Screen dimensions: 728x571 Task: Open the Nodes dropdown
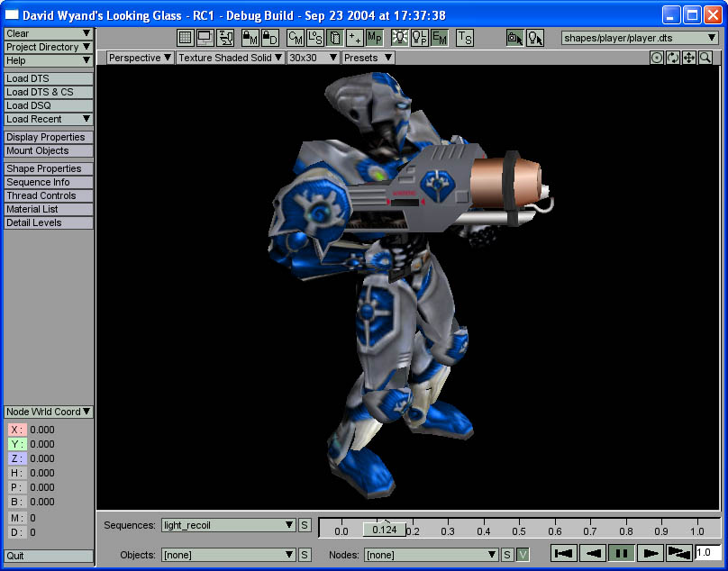click(x=432, y=555)
